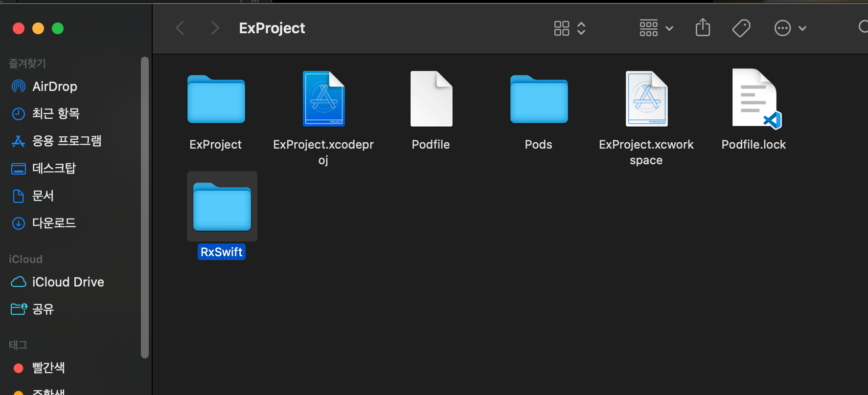Screen dimensions: 868x395
Task: Select the Podfile document icon
Action: coord(431,99)
